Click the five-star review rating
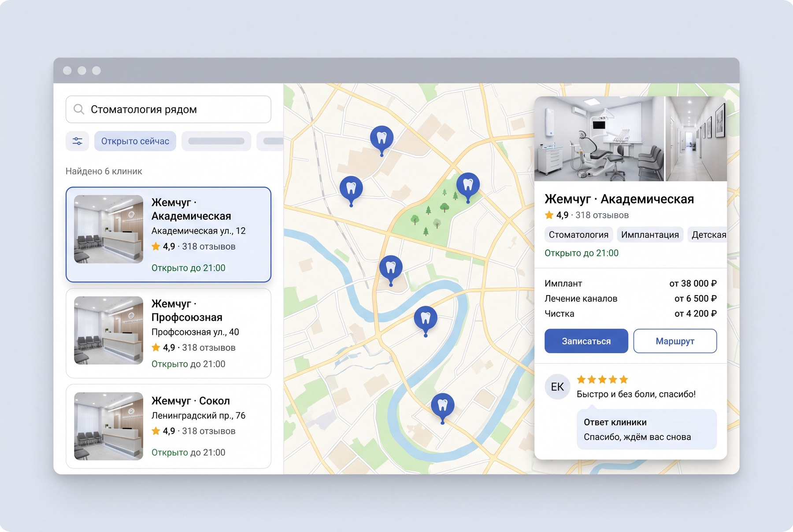This screenshot has height=532, width=793. click(x=602, y=380)
